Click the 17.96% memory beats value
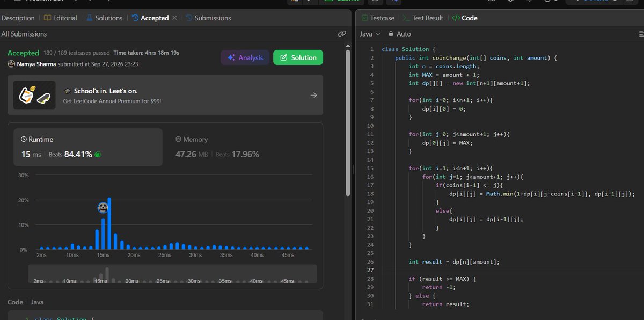Image resolution: width=644 pixels, height=320 pixels. click(x=245, y=155)
